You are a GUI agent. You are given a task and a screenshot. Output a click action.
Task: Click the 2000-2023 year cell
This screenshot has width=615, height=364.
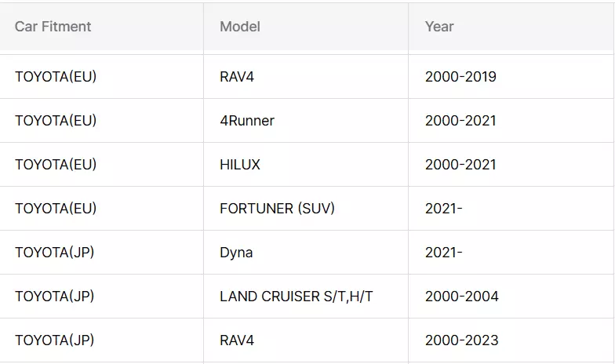461,340
